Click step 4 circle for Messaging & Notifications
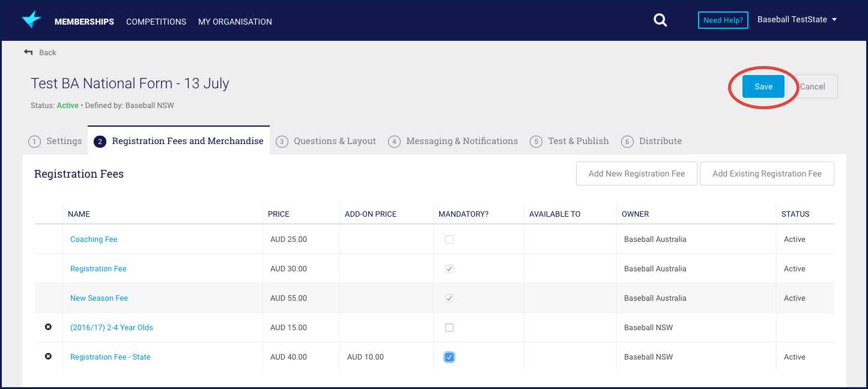868x389 pixels. (394, 142)
